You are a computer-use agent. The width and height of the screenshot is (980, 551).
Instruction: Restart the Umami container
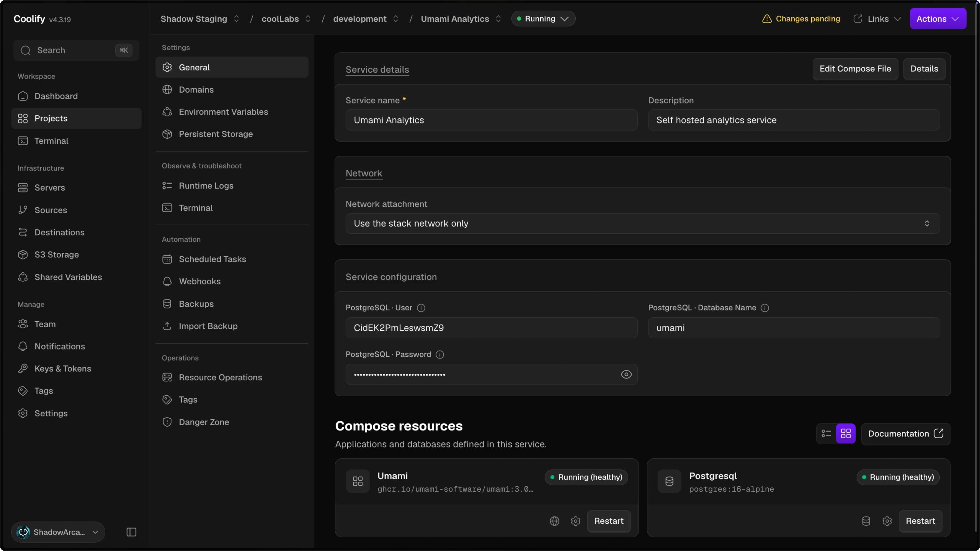609,521
